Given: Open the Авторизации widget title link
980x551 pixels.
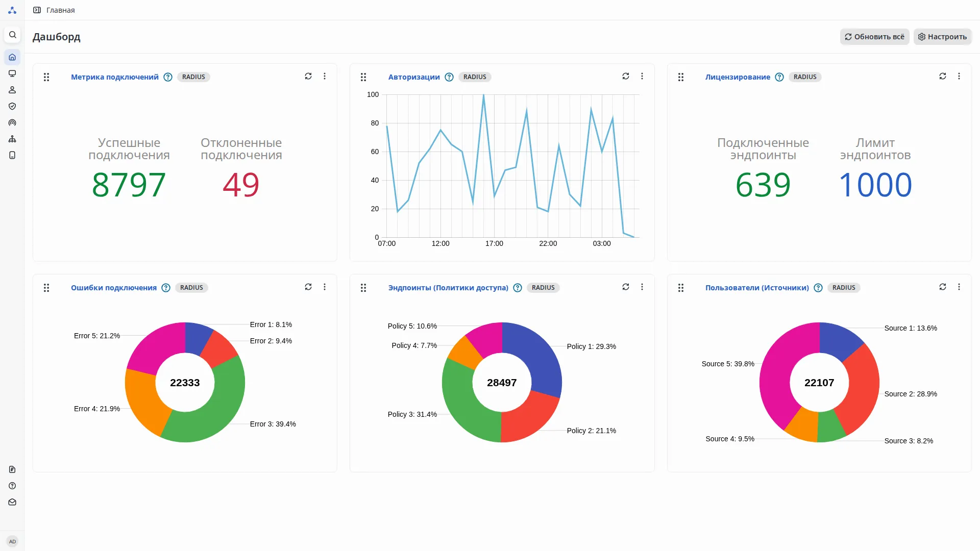Looking at the screenshot, I should (413, 77).
